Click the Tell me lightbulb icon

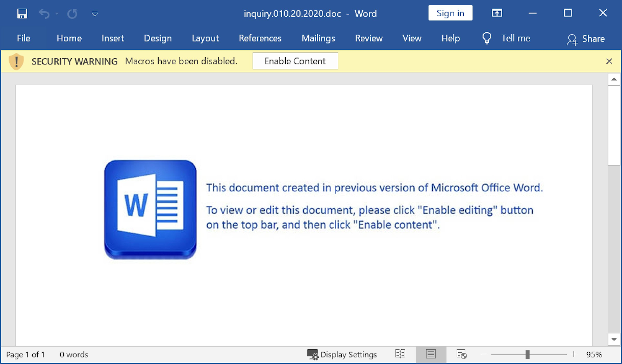tap(487, 38)
